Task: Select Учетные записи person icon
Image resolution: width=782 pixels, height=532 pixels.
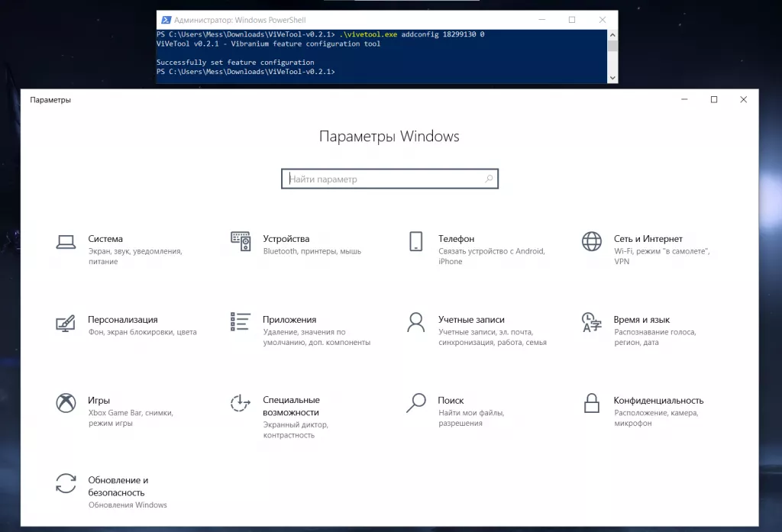Action: pos(415,322)
